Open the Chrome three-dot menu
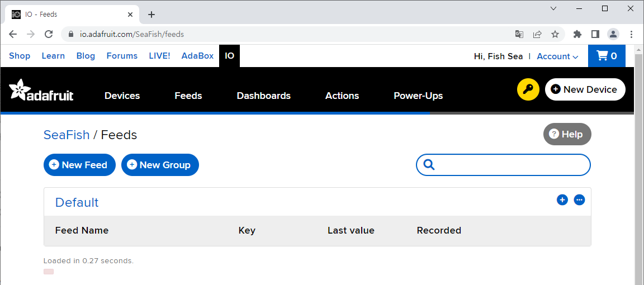Screen dimensions: 644x285 tap(631, 34)
